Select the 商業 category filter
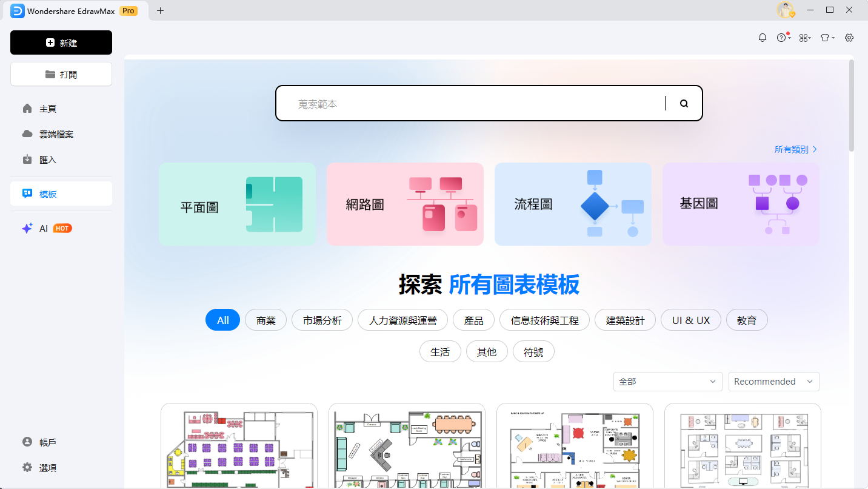Viewport: 868px width, 489px height. (265, 320)
